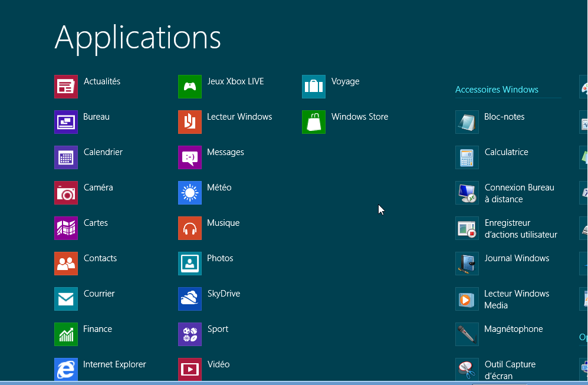This screenshot has height=385, width=588.
Task: Open the Musique headphones icon
Action: click(189, 228)
